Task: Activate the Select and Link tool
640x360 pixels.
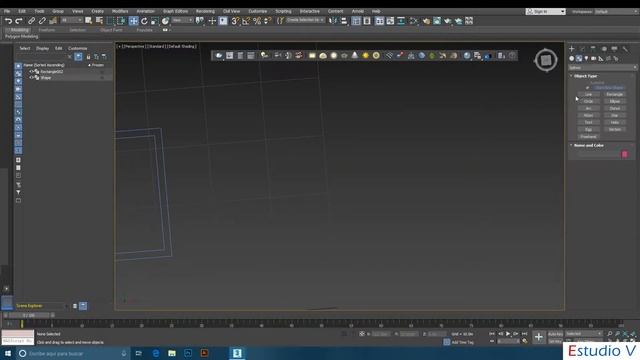Action: click(31, 21)
